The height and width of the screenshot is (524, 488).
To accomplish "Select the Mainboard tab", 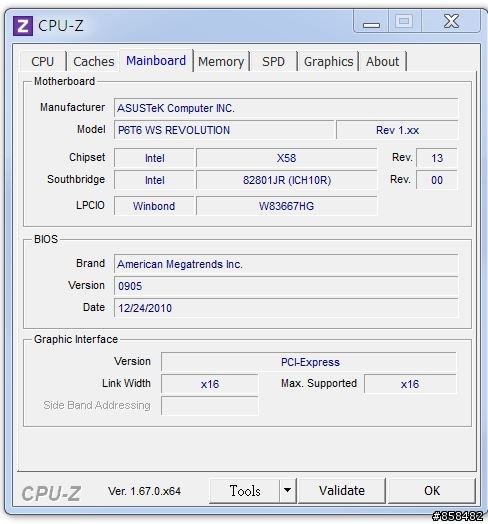I will [x=156, y=60].
